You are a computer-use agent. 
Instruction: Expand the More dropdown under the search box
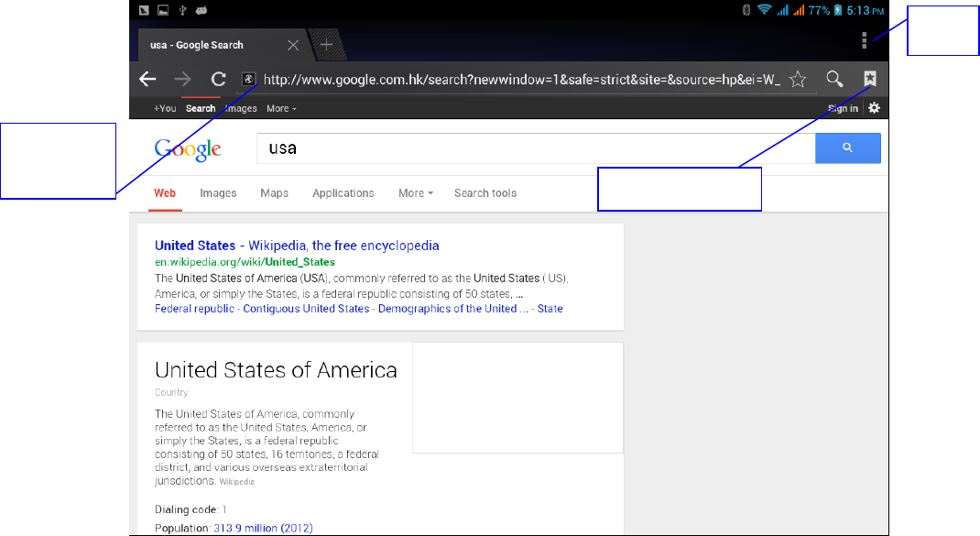[416, 193]
